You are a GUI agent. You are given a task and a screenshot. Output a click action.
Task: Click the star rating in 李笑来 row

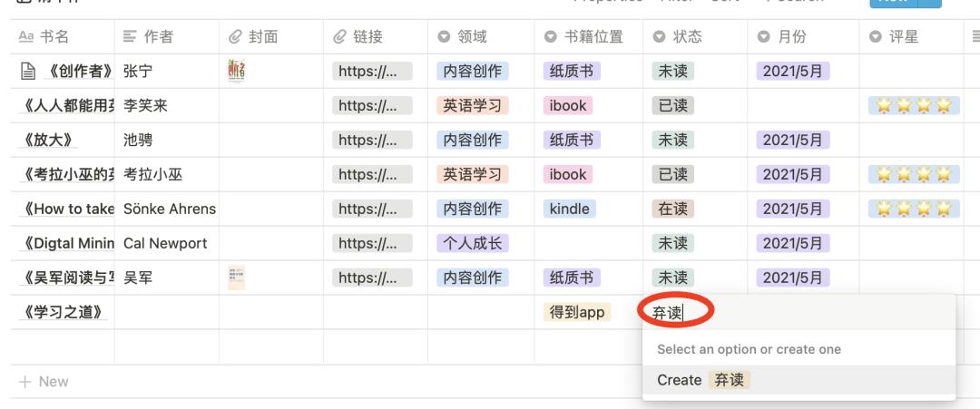[914, 105]
